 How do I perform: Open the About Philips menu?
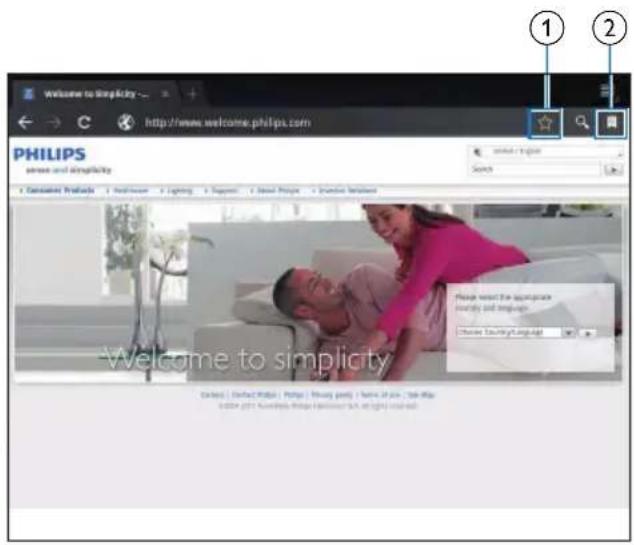click(277, 190)
